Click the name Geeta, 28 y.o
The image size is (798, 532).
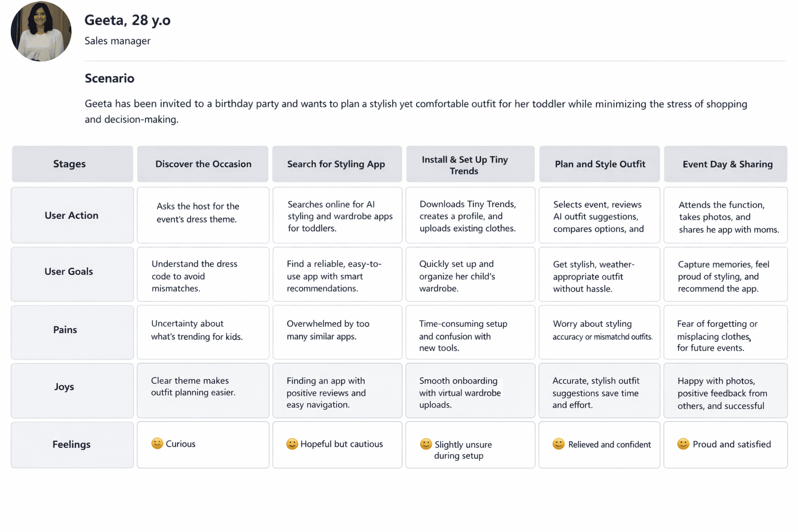tap(127, 20)
